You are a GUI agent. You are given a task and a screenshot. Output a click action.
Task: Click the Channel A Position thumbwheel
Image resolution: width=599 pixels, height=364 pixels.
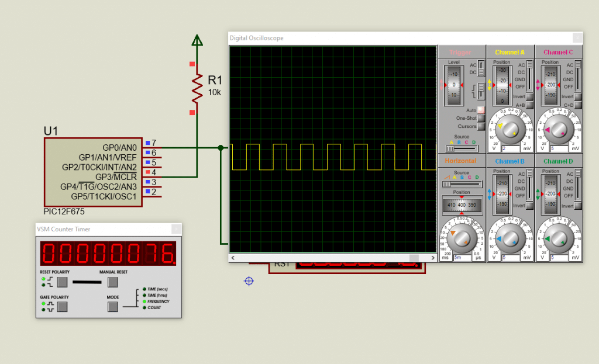click(x=502, y=85)
